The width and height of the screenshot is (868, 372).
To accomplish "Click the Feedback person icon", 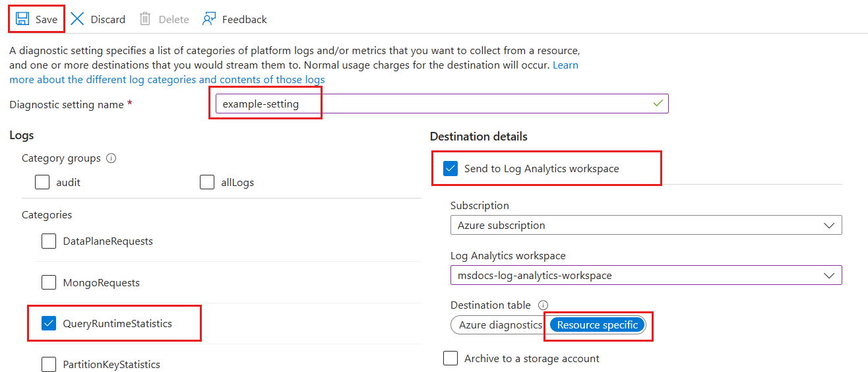I will tap(209, 19).
